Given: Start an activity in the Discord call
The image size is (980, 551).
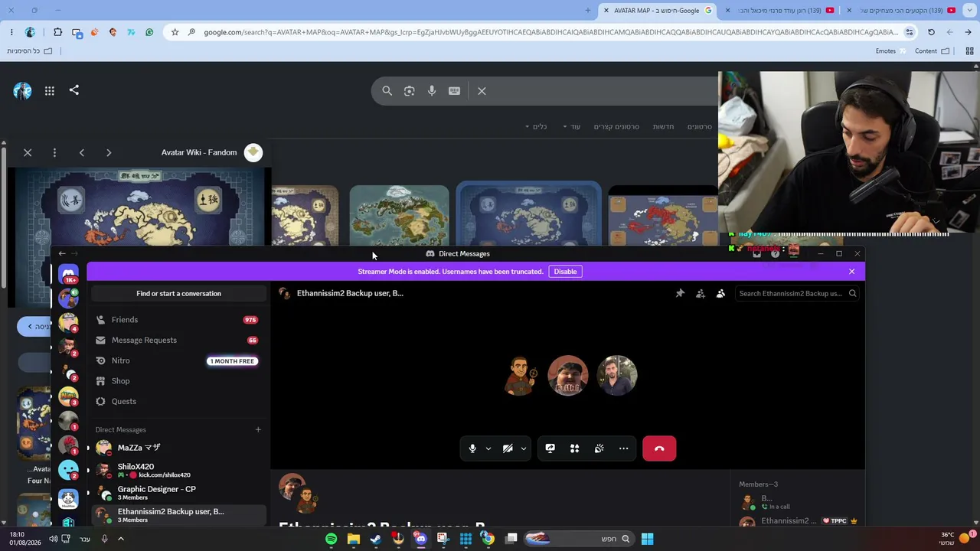Looking at the screenshot, I should click(x=575, y=448).
